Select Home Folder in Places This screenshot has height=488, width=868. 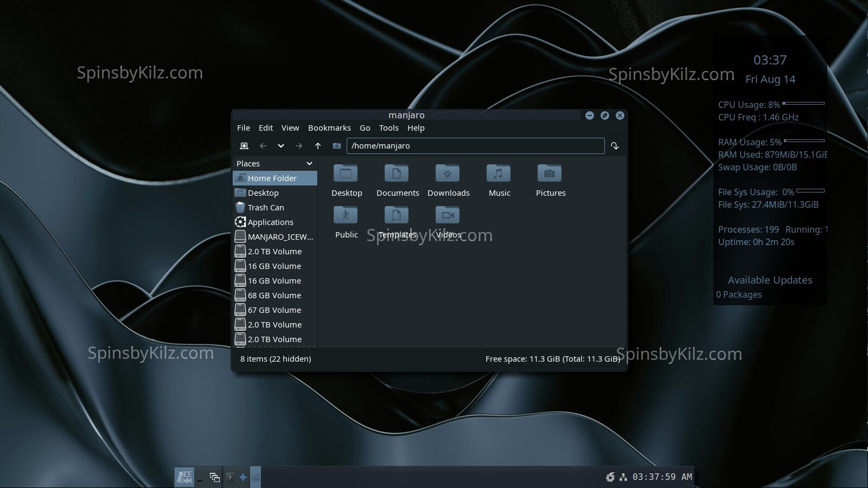click(x=275, y=178)
